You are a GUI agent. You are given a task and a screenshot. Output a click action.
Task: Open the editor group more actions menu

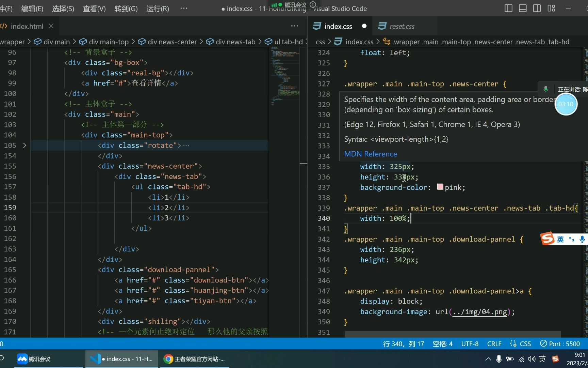pyautogui.click(x=295, y=26)
